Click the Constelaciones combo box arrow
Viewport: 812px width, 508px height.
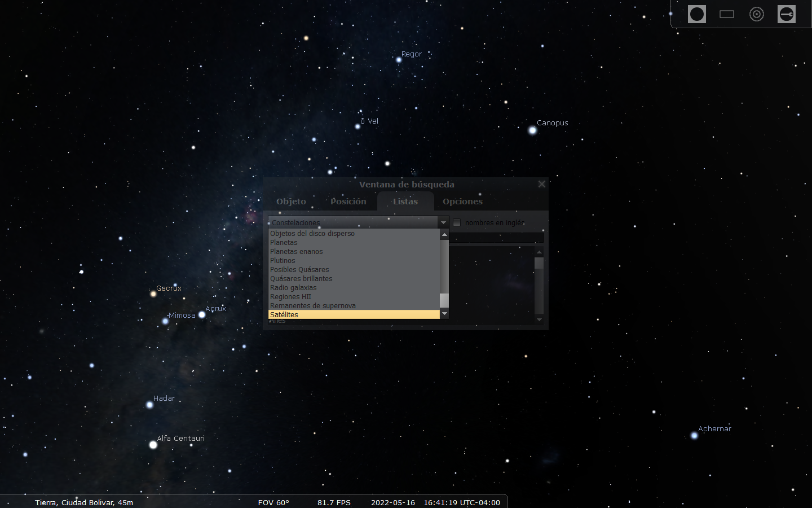pyautogui.click(x=443, y=222)
